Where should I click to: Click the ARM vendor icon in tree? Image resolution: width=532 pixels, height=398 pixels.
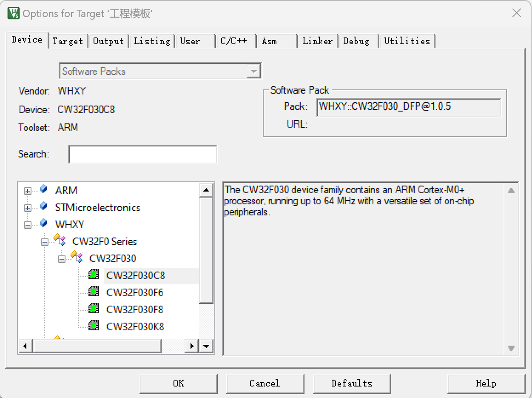click(x=43, y=189)
